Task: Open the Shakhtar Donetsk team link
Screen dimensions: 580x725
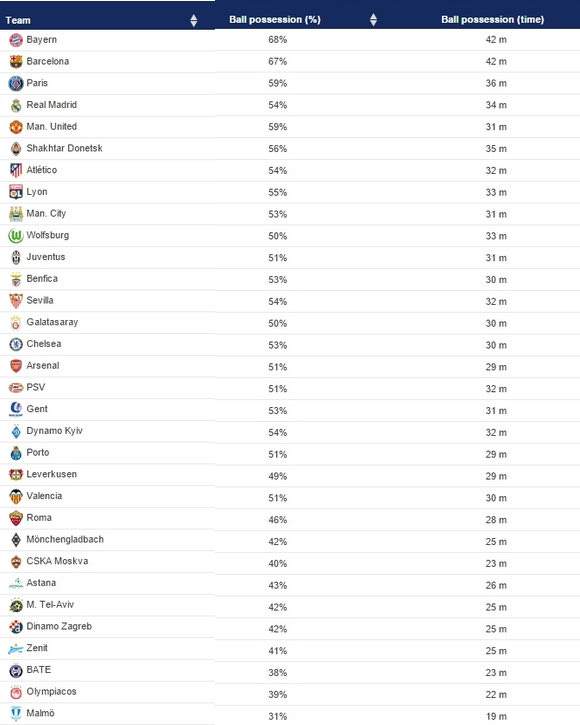Action: (x=64, y=148)
